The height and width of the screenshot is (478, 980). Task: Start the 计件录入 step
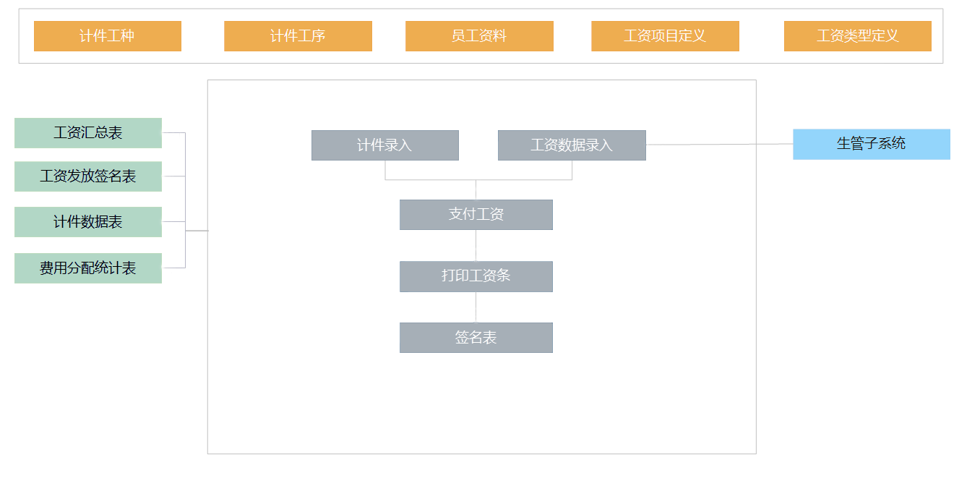click(384, 145)
